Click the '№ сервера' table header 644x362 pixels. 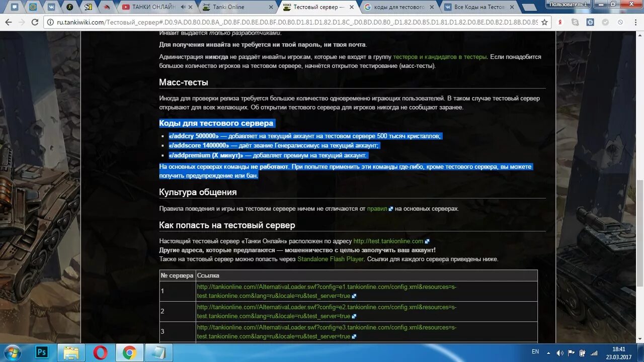[177, 276]
